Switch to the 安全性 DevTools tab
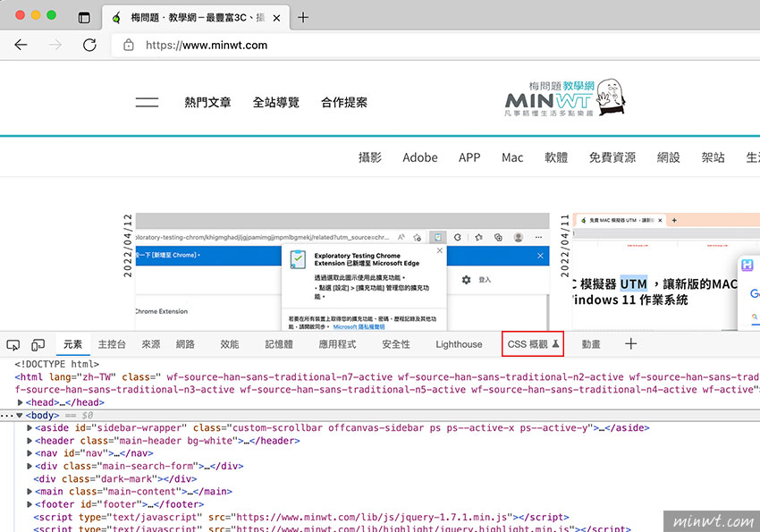Screen dimensions: 760x532 coord(396,344)
